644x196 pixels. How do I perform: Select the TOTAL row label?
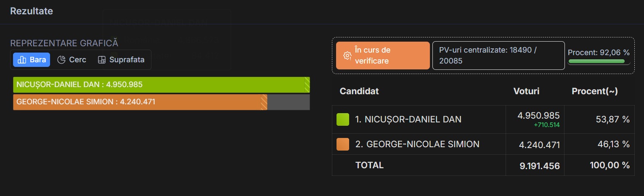coord(369,165)
